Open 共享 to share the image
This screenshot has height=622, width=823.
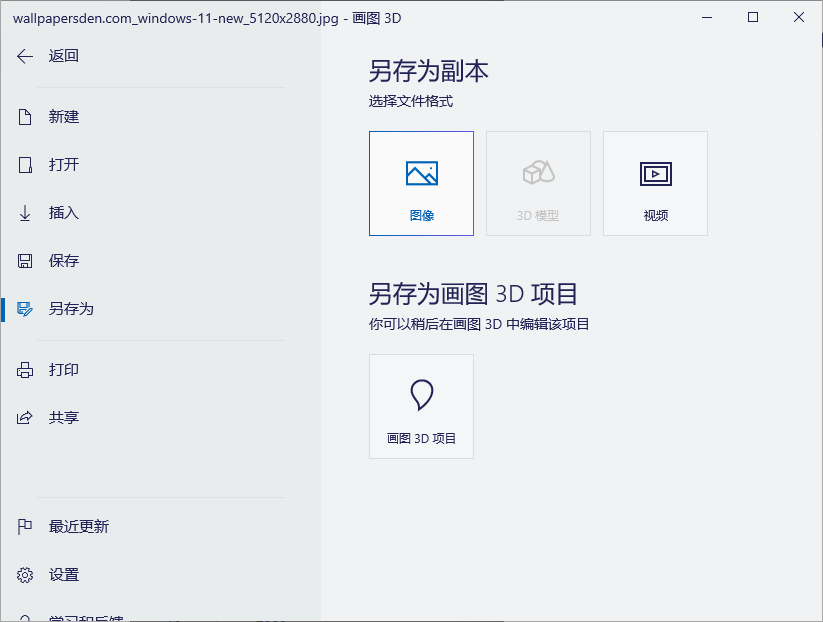click(63, 418)
